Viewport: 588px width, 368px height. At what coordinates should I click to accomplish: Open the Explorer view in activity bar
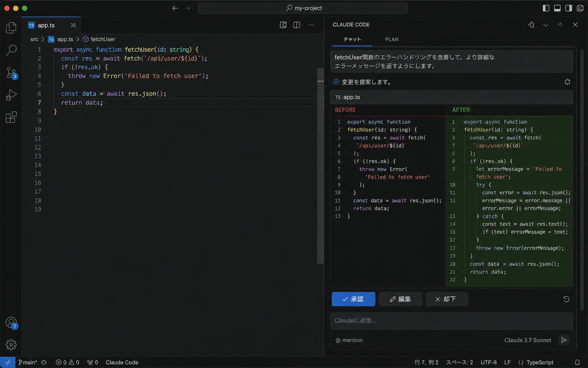pos(11,28)
